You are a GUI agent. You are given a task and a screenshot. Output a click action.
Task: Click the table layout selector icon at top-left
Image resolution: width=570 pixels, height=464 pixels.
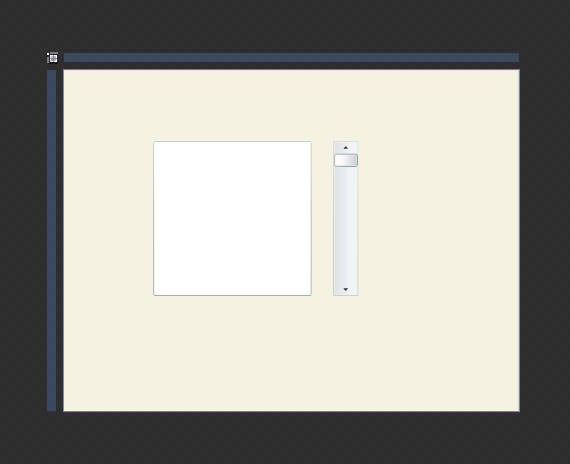tap(52, 57)
